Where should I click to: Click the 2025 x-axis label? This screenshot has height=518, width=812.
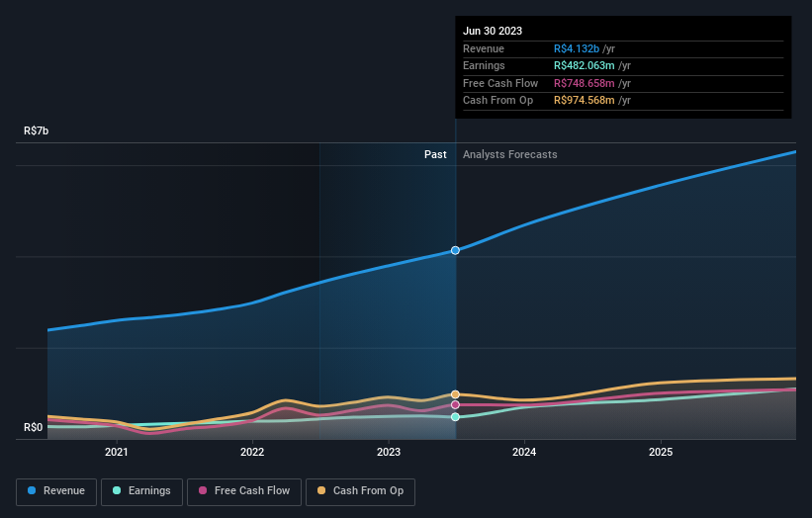[661, 452]
